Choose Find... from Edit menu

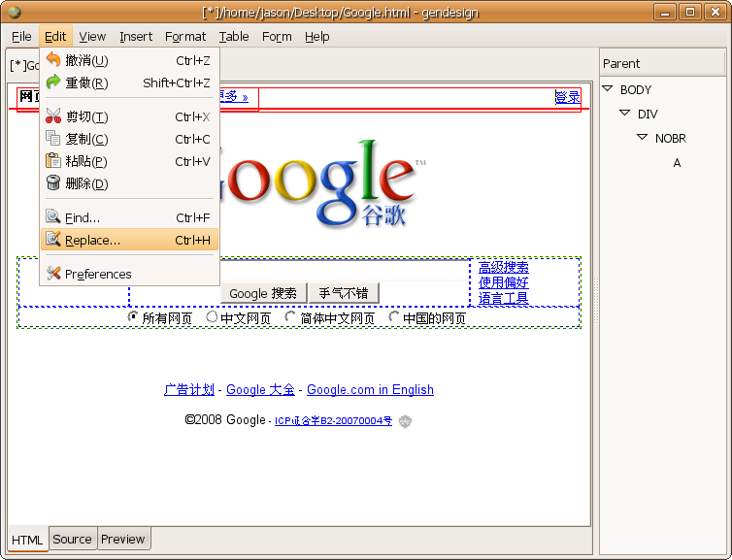[130, 217]
